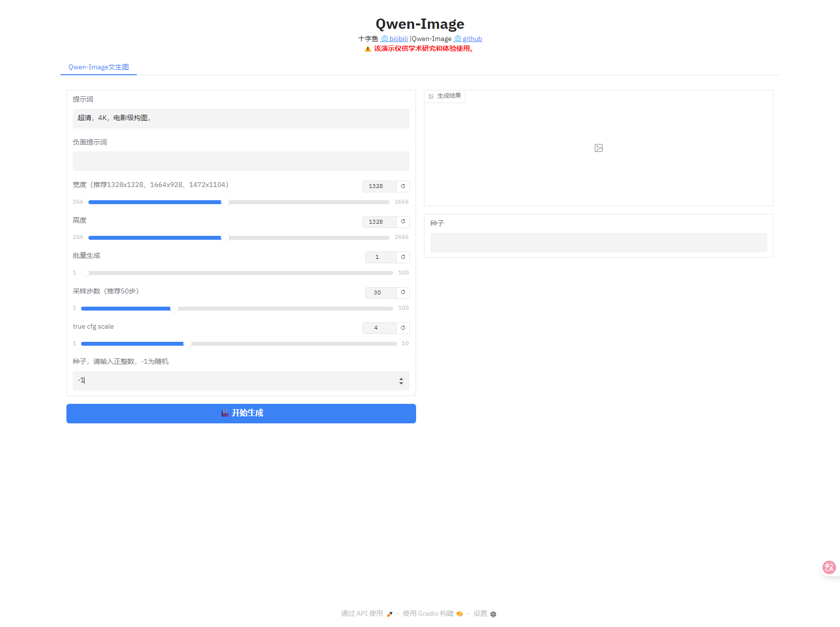Open the bilibili link
Image resolution: width=840 pixels, height=627 pixels.
pyautogui.click(x=399, y=39)
